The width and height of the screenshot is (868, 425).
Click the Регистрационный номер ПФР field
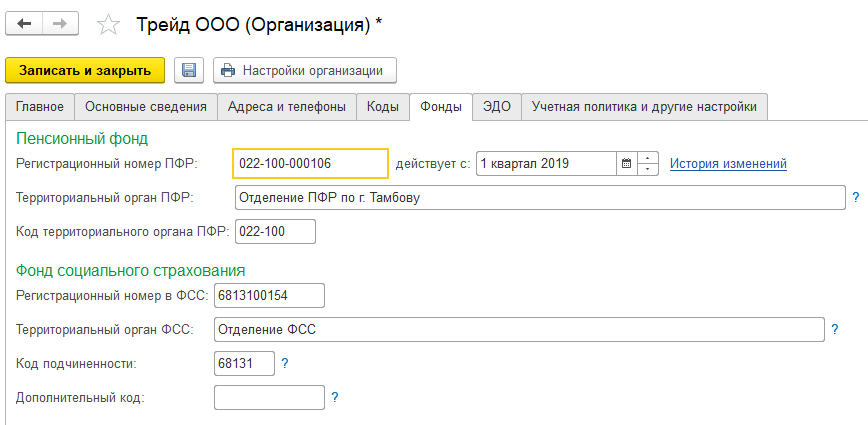point(310,164)
